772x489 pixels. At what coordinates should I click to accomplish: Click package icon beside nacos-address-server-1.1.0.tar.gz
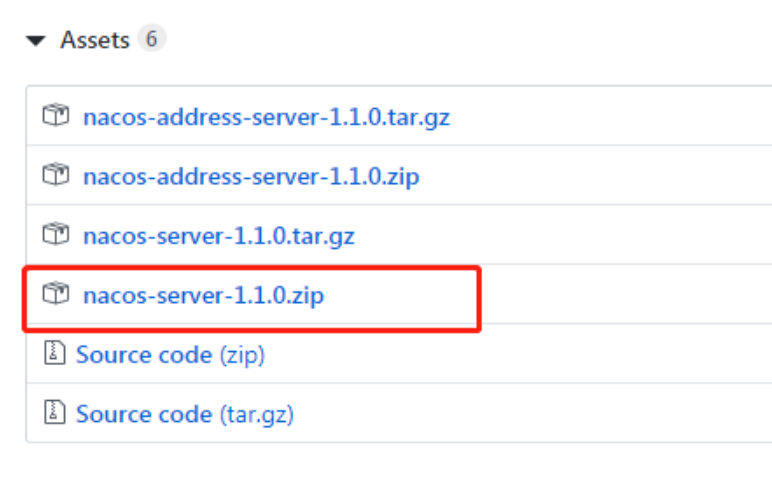pyautogui.click(x=56, y=116)
